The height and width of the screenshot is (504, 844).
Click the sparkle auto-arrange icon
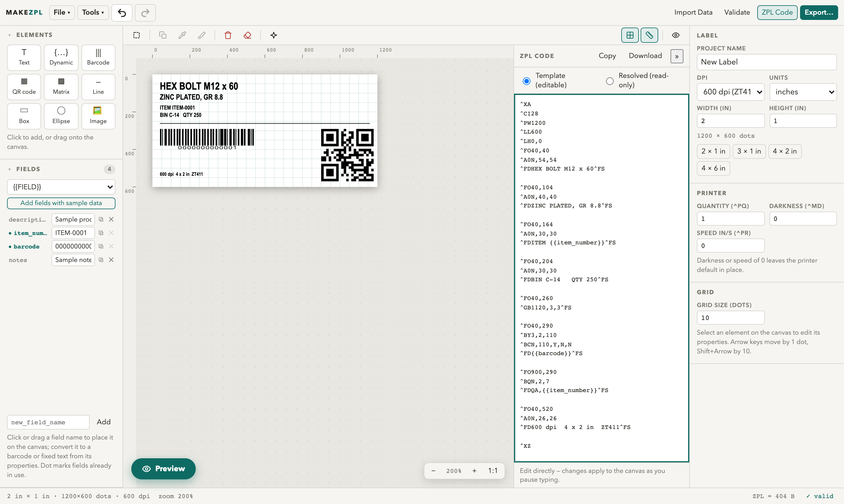click(x=274, y=35)
